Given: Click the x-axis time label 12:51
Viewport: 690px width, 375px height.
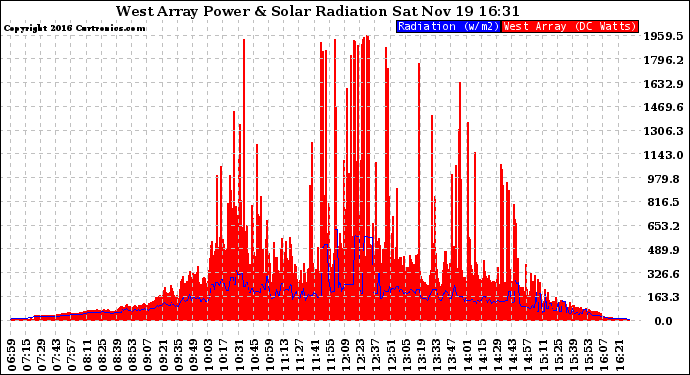Looking at the screenshot, I should click(391, 355).
